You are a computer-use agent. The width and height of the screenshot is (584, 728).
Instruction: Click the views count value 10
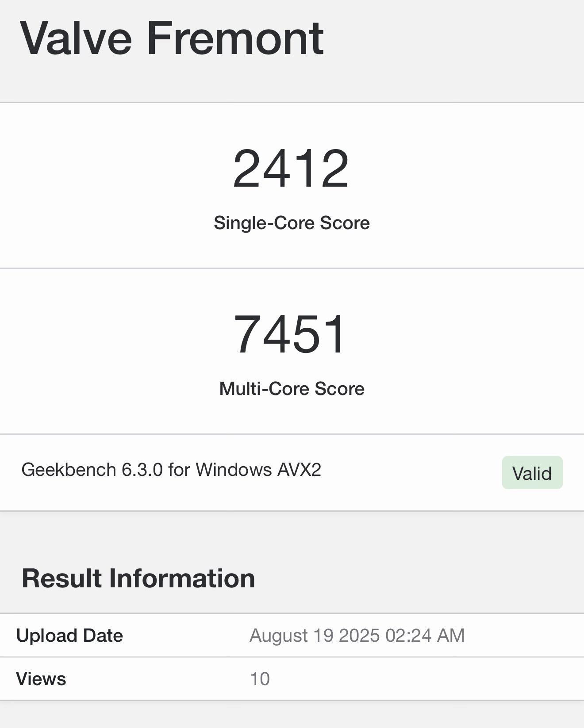tap(260, 679)
